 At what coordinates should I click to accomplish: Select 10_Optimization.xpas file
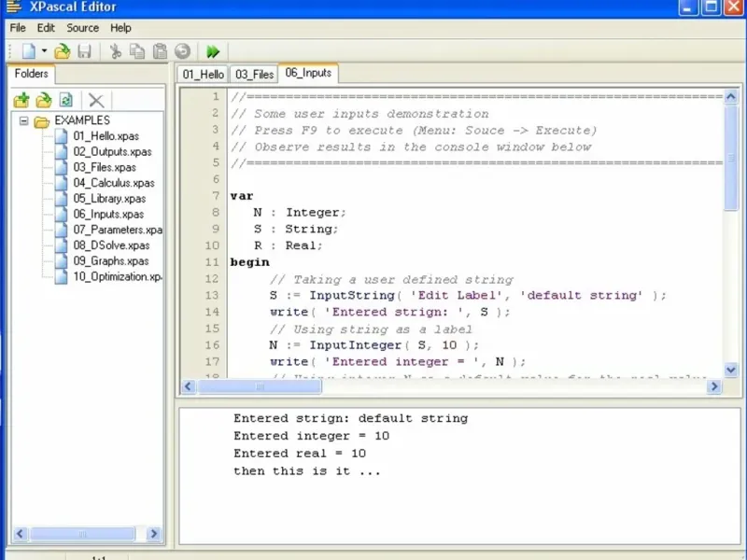[118, 276]
